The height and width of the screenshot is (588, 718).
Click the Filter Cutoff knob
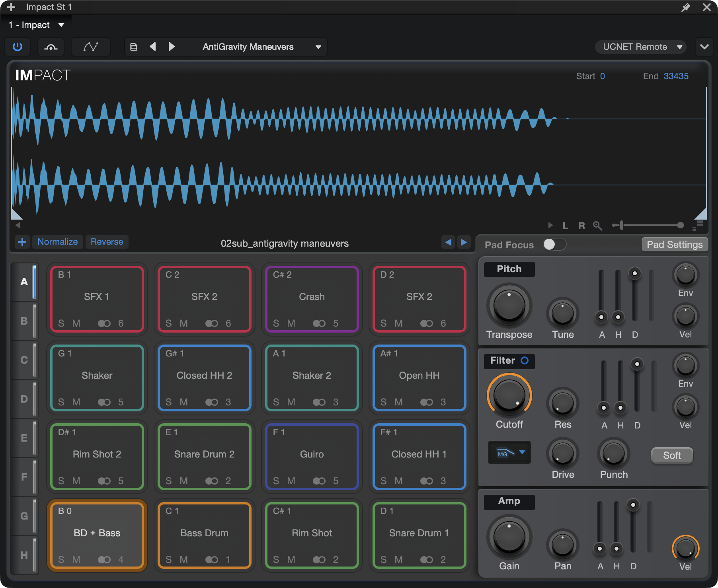click(x=509, y=396)
